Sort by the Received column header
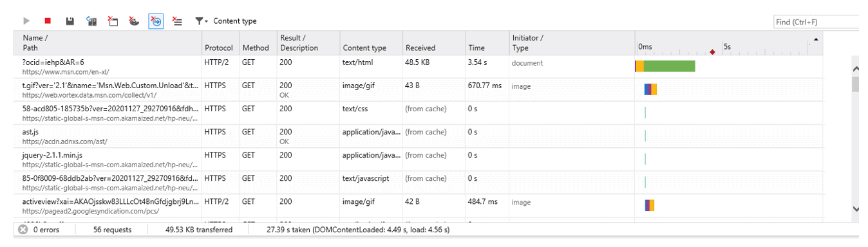868x247 pixels. click(420, 48)
